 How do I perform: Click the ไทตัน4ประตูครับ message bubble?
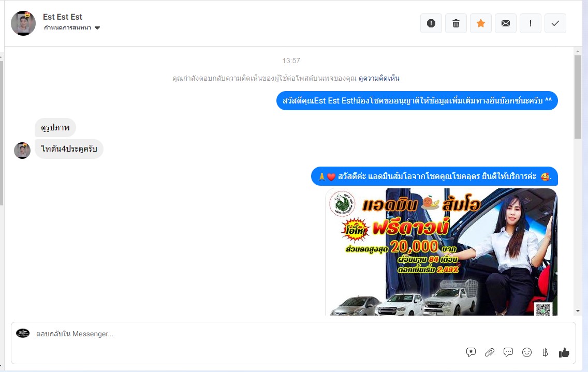tap(69, 149)
